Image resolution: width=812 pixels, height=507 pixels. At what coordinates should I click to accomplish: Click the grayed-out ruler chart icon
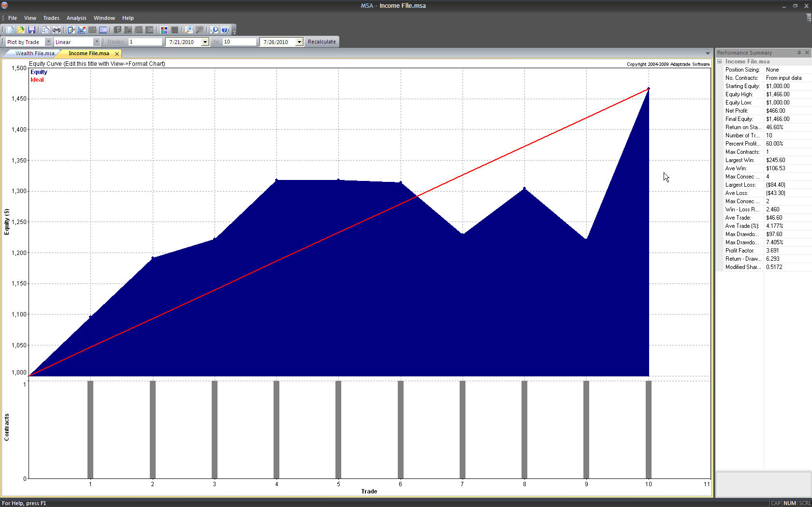click(x=128, y=30)
